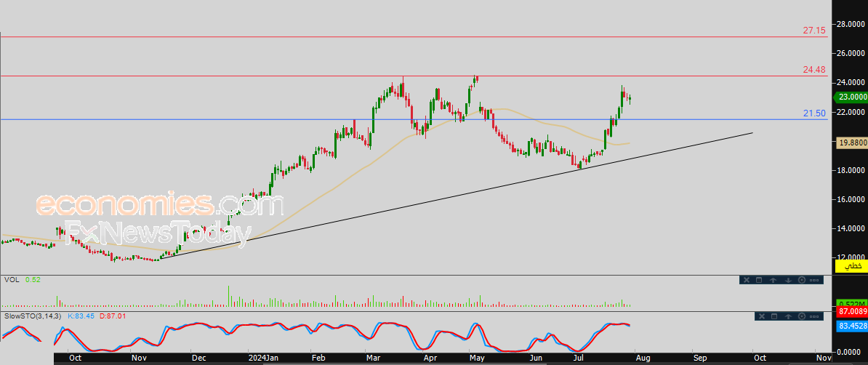868x365 pixels.
Task: Move the VOL panel down
Action: pyautogui.click(x=788, y=280)
